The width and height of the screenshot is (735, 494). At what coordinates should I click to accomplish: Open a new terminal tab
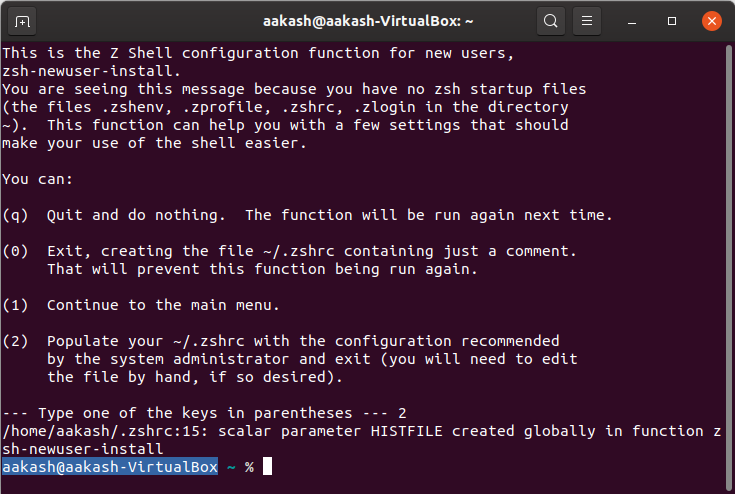click(x=23, y=20)
